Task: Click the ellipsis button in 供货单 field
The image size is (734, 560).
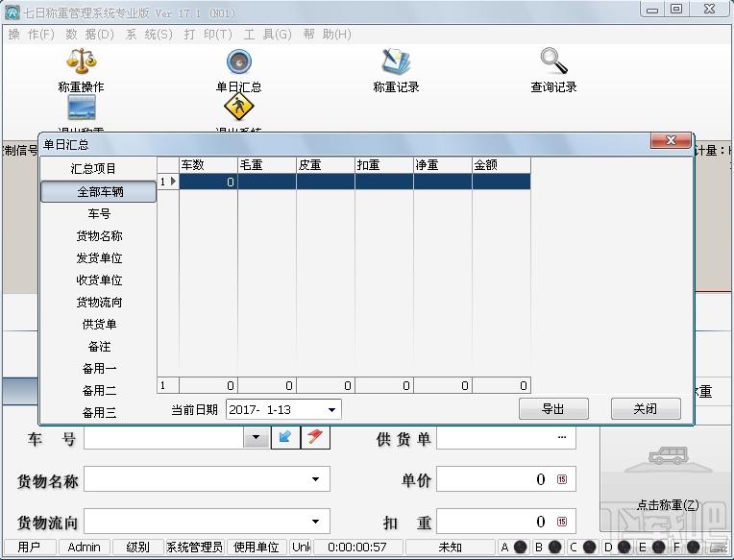Action: [x=562, y=437]
